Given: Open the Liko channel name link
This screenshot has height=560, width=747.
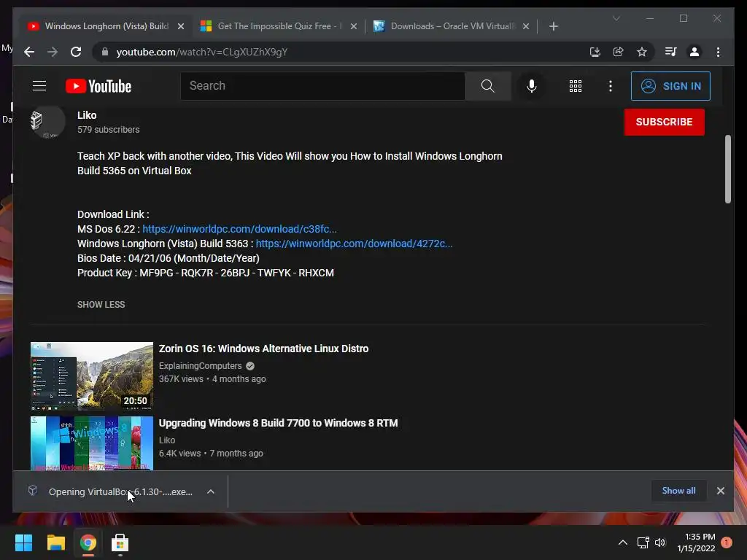Looking at the screenshot, I should 87,115.
